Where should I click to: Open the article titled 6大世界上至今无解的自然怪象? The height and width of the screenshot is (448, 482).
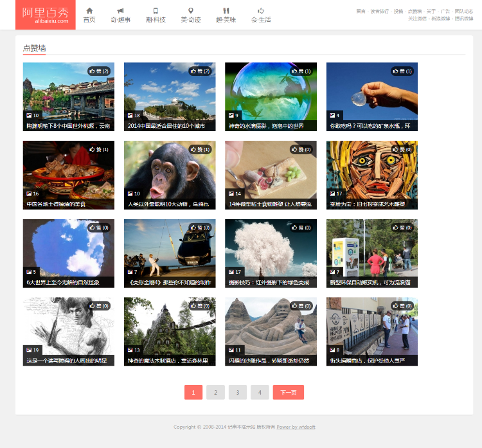(x=63, y=282)
